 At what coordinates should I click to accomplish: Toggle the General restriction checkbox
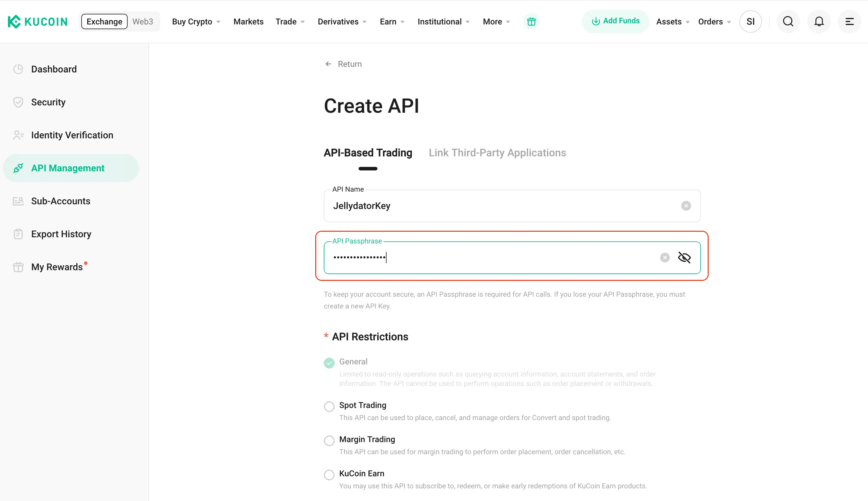point(329,363)
